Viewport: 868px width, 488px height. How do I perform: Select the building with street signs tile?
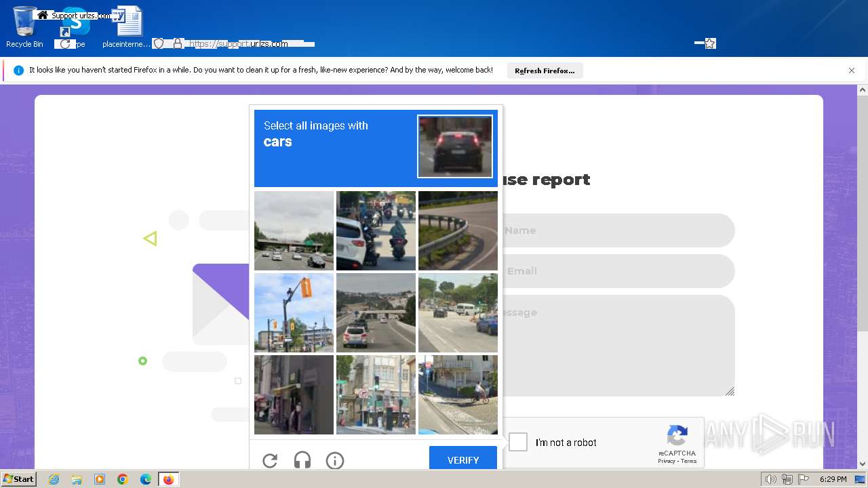point(376,394)
